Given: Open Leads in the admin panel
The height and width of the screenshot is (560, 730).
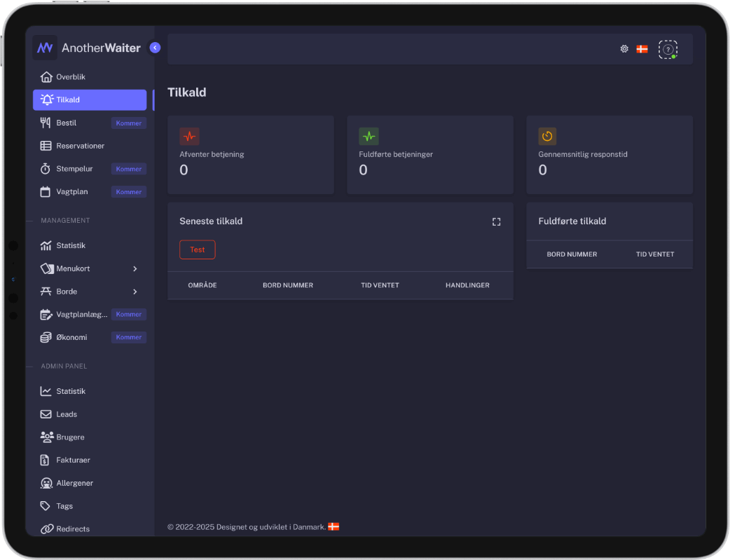Looking at the screenshot, I should click(67, 414).
